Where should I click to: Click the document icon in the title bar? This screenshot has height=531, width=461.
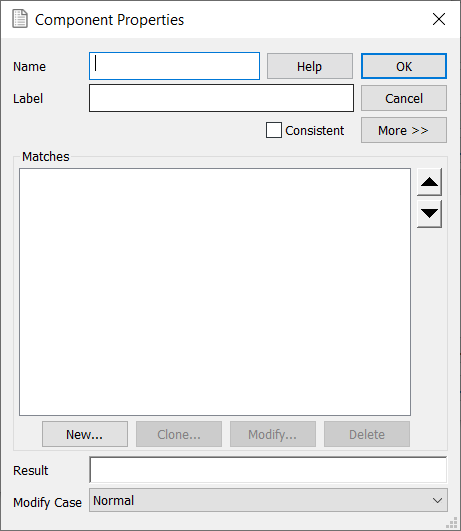click(20, 19)
